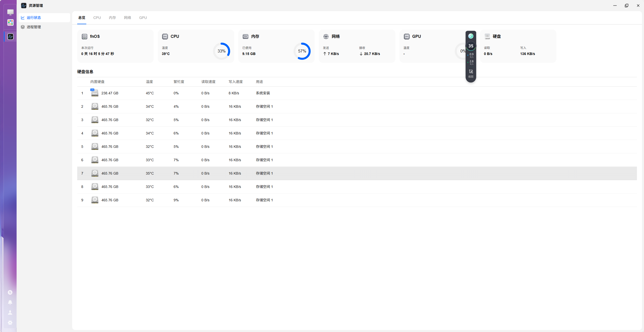Click the memory 57% usage ring

pos(302,51)
